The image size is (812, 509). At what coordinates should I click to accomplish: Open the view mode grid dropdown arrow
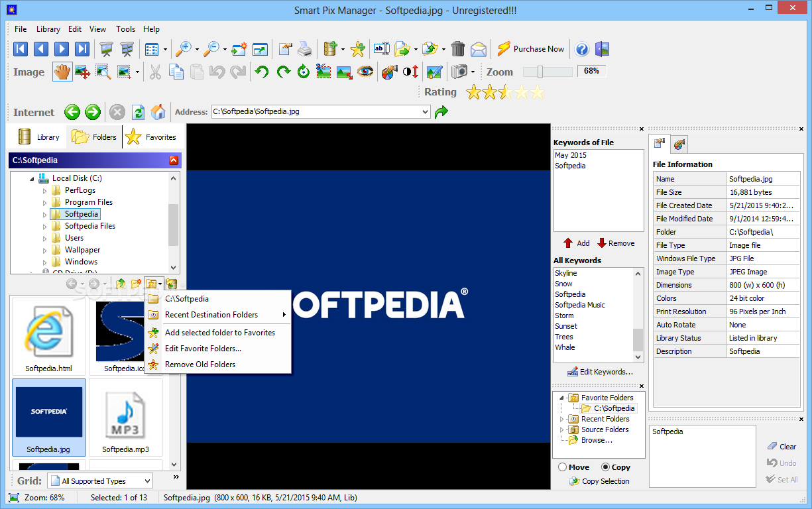pyautogui.click(x=164, y=49)
